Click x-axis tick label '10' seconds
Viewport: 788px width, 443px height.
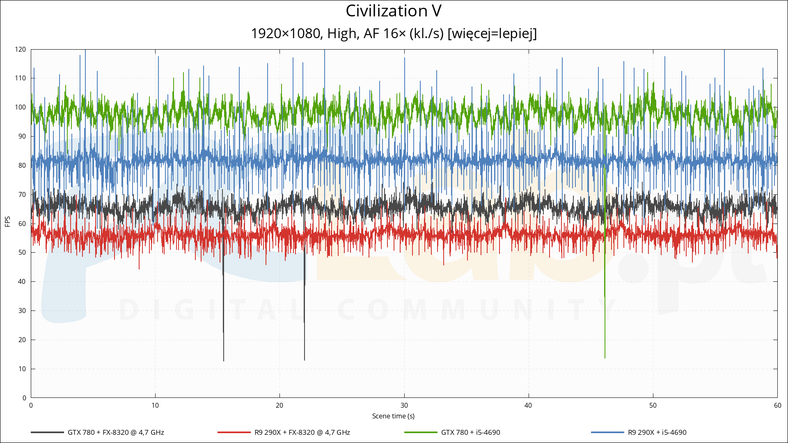[x=155, y=405]
